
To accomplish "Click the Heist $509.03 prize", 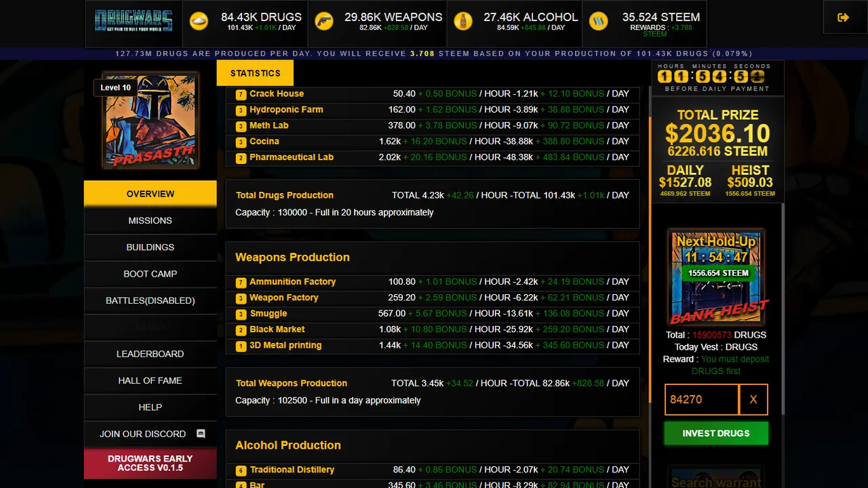I will (750, 182).
